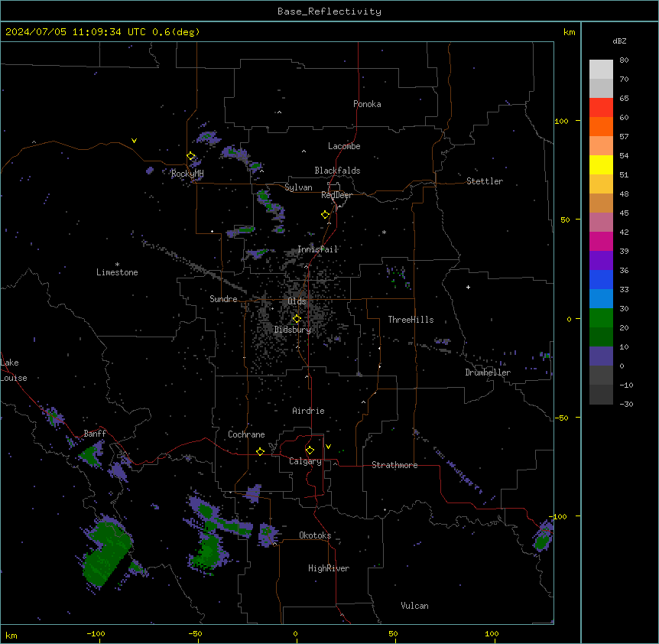Image resolution: width=659 pixels, height=644 pixels.
Task: Click the dBZ legend heading
Action: (x=619, y=41)
